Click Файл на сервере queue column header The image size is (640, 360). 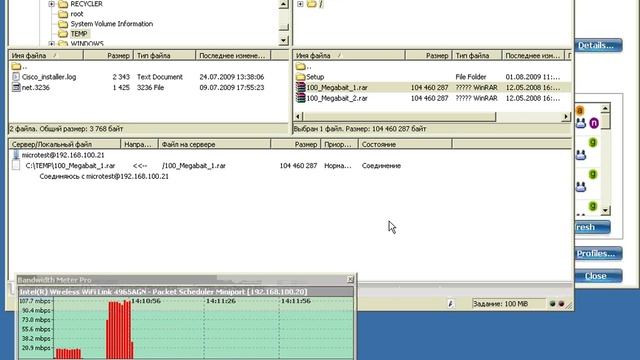(214, 144)
